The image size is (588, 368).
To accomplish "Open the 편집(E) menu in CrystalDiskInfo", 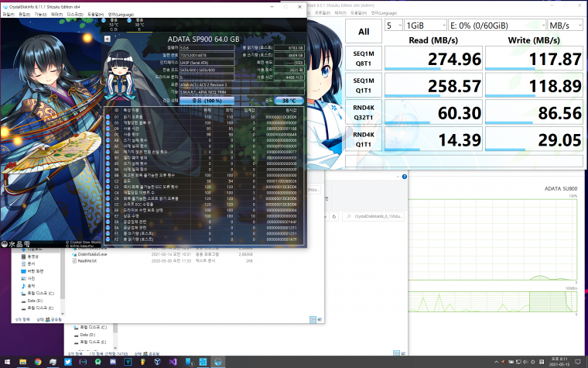I will tap(24, 14).
